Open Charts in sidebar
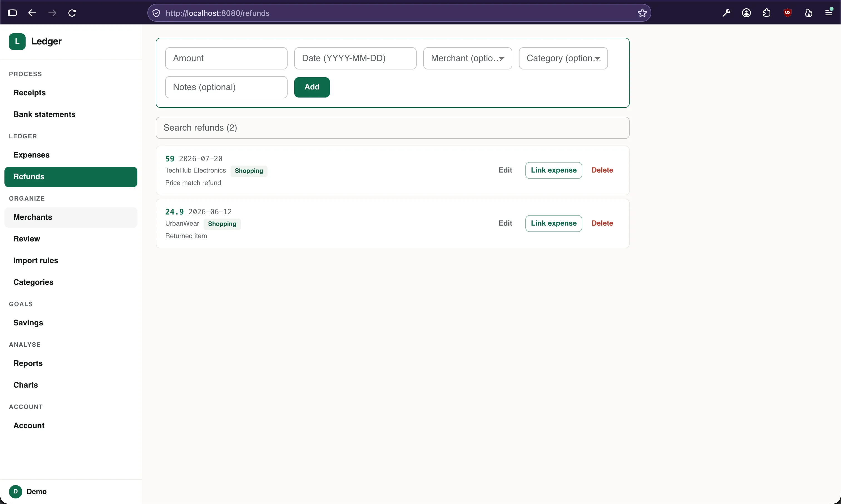 pyautogui.click(x=71, y=385)
